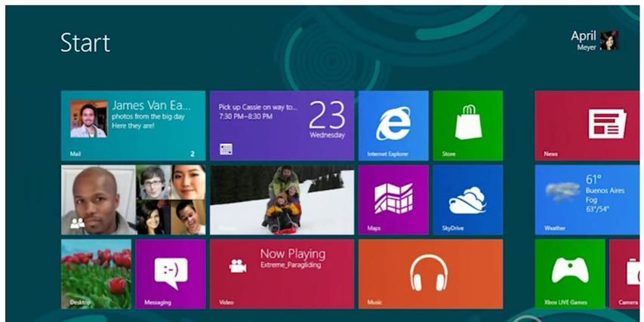644x322 pixels.
Task: Open the calendar tile showing 23 Wednesday
Action: tap(281, 125)
